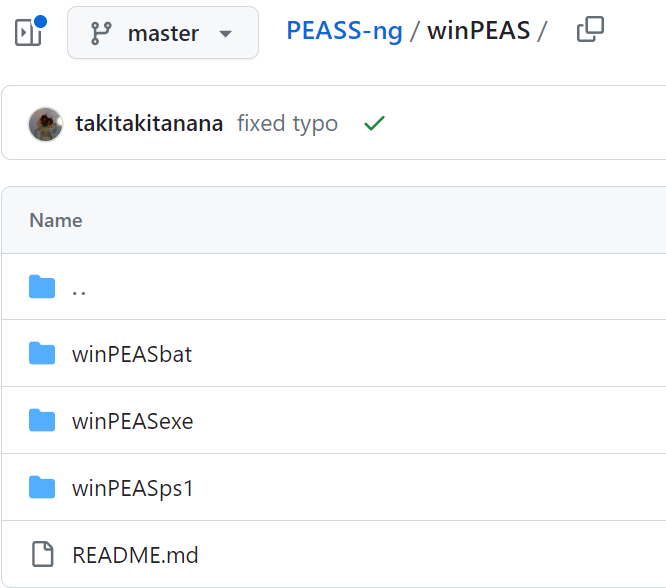This screenshot has height=588, width=666.
Task: Click the winPEAS breadcrumb text
Action: tap(478, 31)
